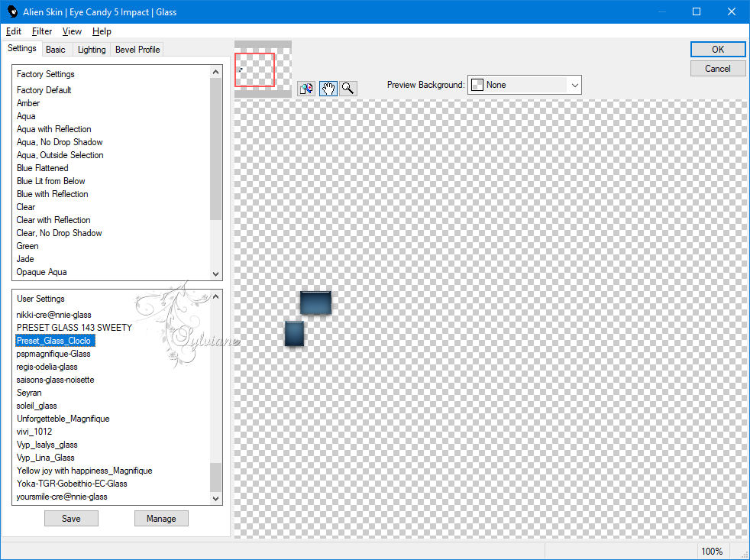Click the 100% zoom status value

coord(711,551)
